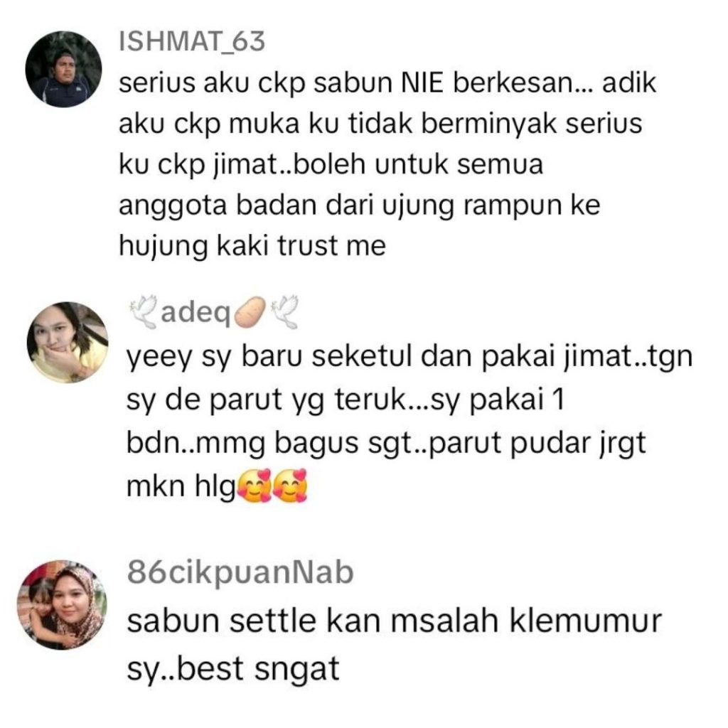The width and height of the screenshot is (728, 728).
Task: Select the 'anggota badan dari ujung rampun' line
Action: [359, 205]
